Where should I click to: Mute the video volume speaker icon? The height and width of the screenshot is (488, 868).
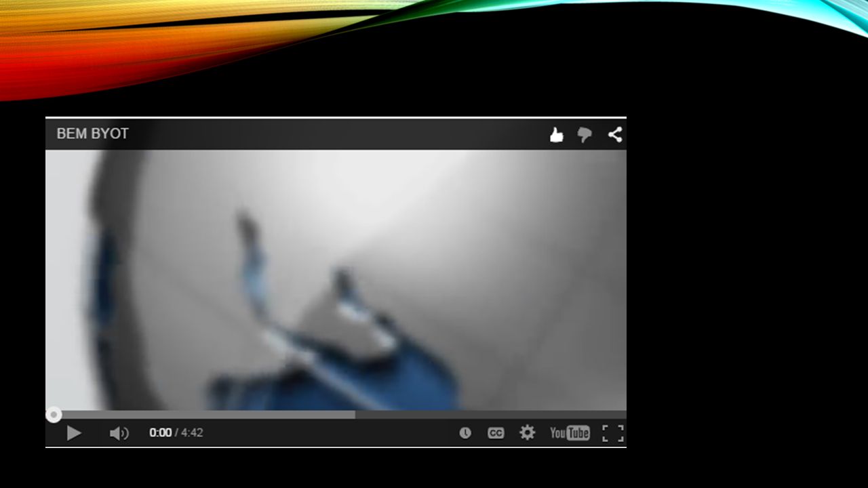pos(119,433)
